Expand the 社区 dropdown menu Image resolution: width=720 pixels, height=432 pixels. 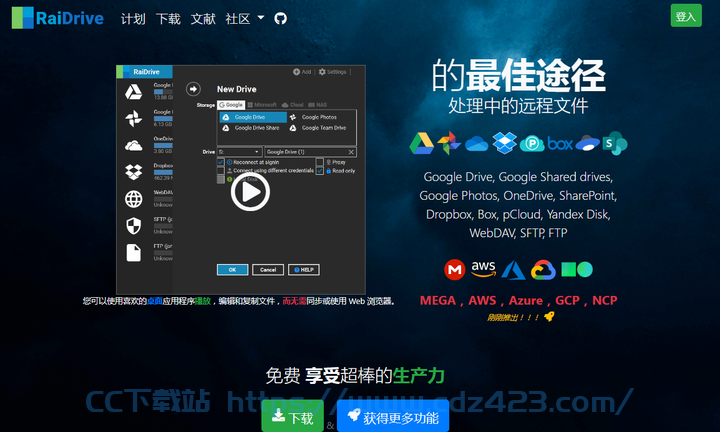244,19
